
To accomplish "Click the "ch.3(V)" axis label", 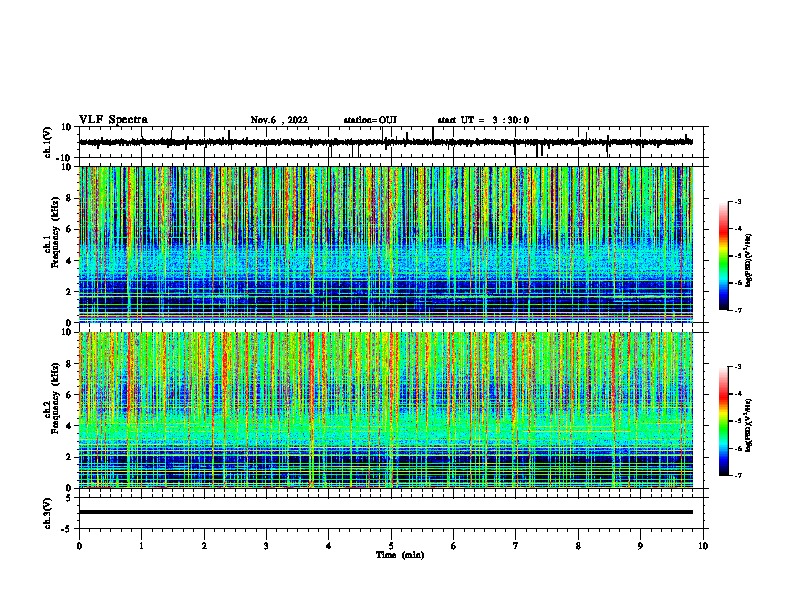I will tap(48, 514).
